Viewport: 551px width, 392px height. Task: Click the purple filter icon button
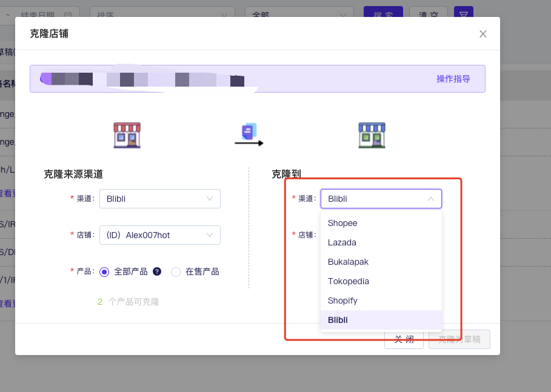(463, 14)
